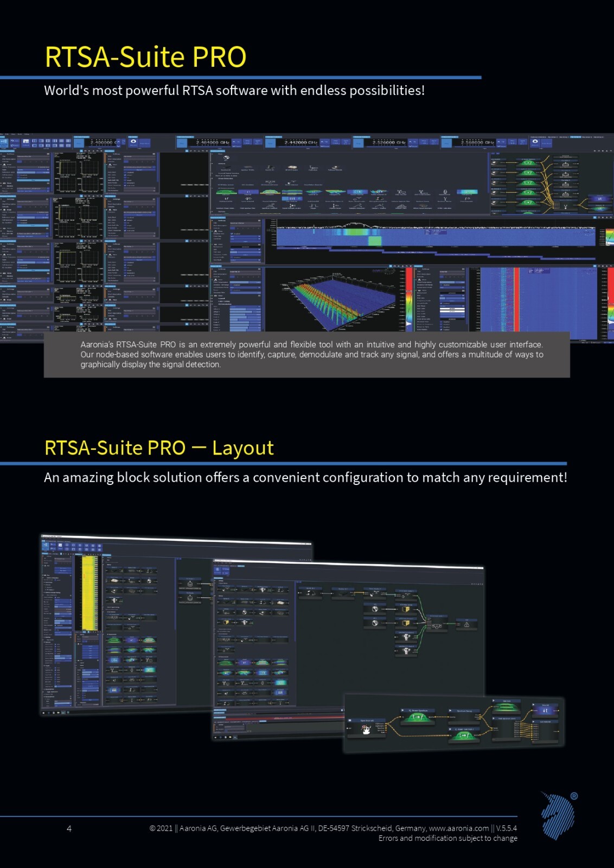
Task: Click the Aaronia unicorn logo
Action: pos(559,815)
